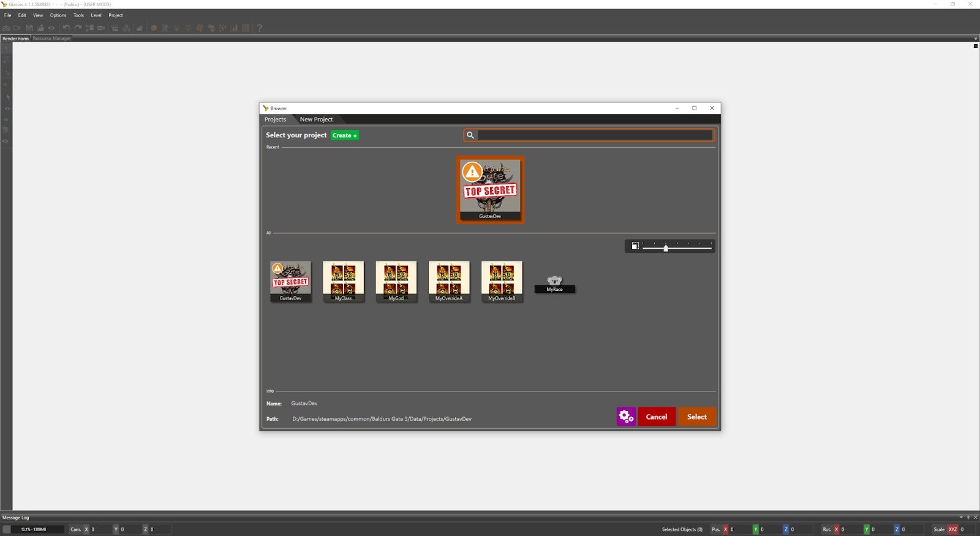The width and height of the screenshot is (980, 536).
Task: Click the question mark help icon
Action: pos(260,28)
